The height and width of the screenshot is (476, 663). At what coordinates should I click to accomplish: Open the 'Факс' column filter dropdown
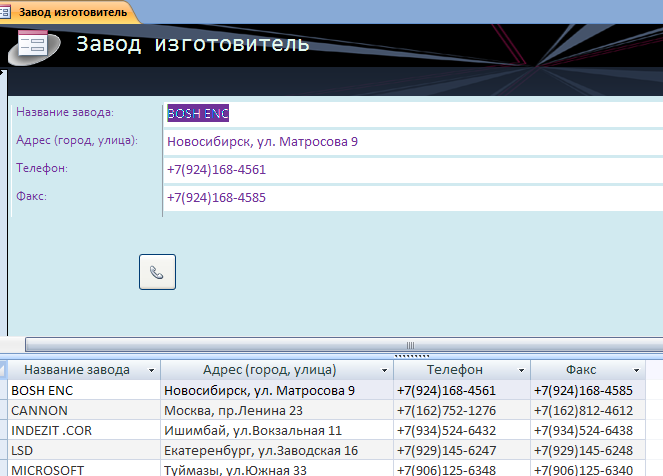pyautogui.click(x=636, y=370)
